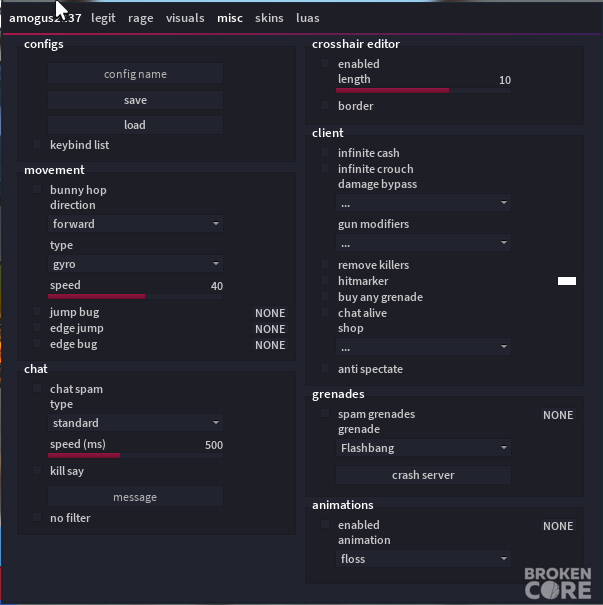
Task: Toggle the crosshair border checkbox
Action: click(325, 105)
